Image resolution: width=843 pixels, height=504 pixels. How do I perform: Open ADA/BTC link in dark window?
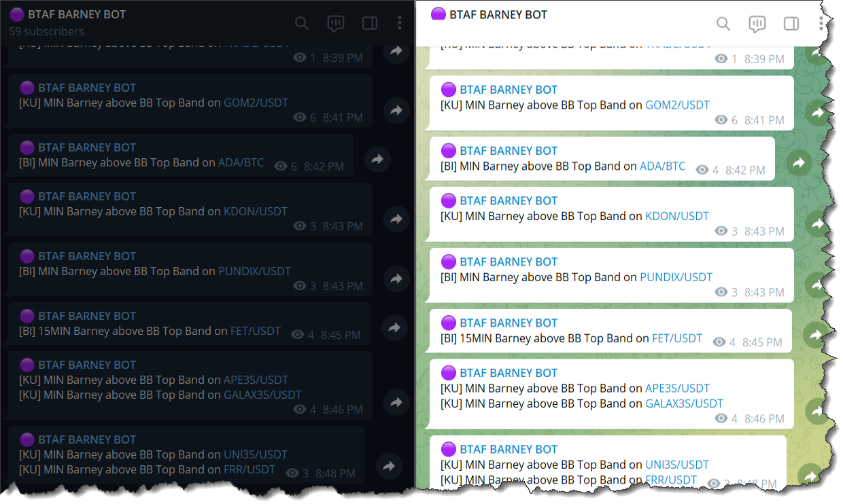click(x=241, y=162)
